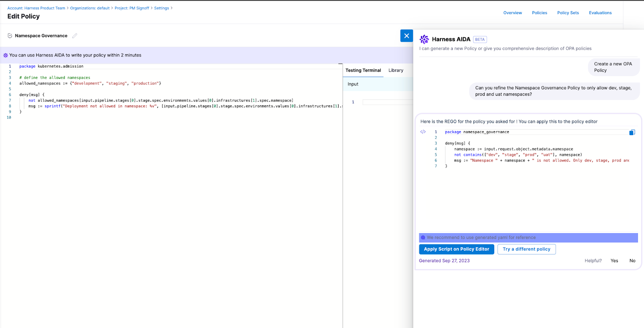Go to the Evaluations tab

point(600,13)
